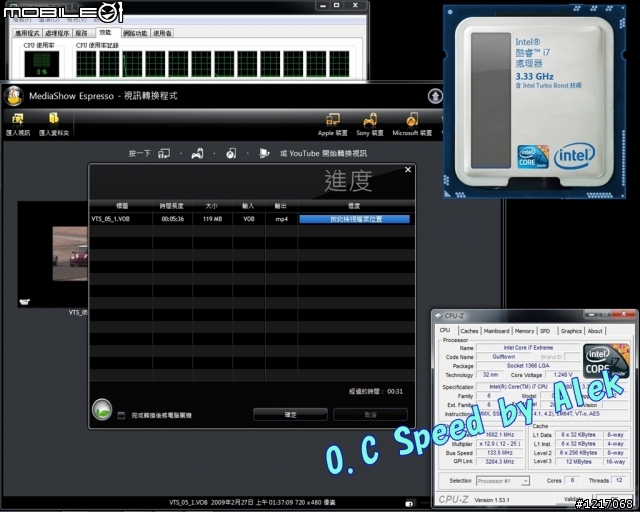
Task: Click the Cores value 6 in CPU-Z
Action: click(572, 480)
